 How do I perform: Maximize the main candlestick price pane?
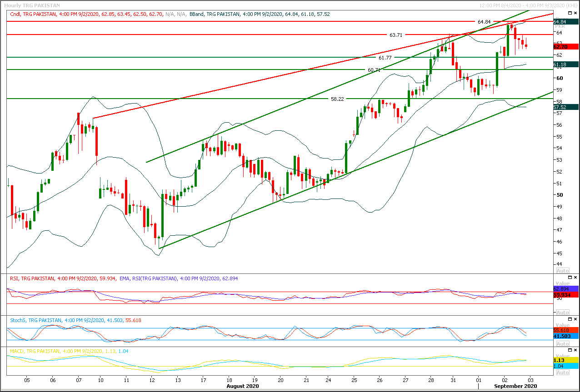tap(570, 14)
